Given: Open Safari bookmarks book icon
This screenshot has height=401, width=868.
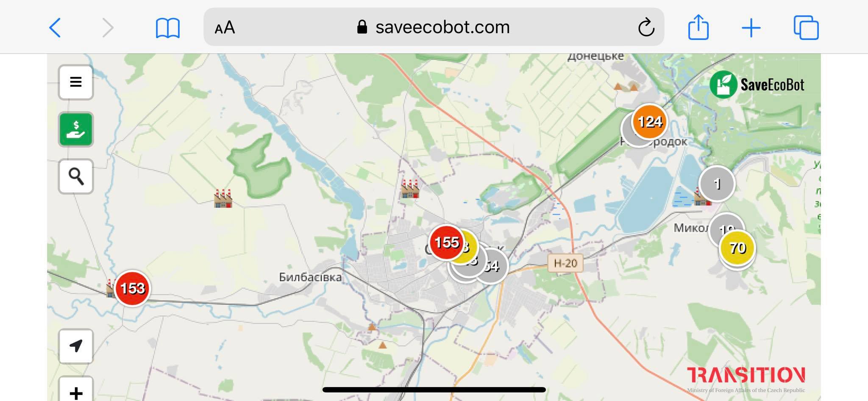Looking at the screenshot, I should pyautogui.click(x=168, y=28).
